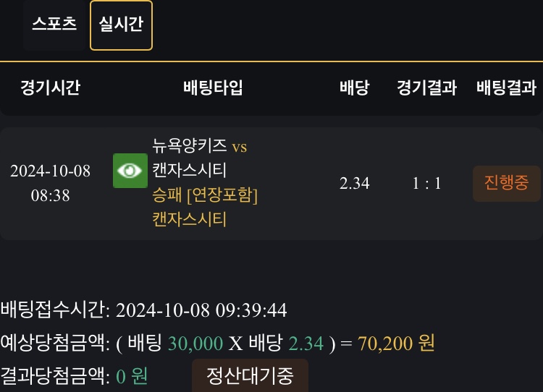Click the 2.34 odds in the bet row
This screenshot has height=392, width=543.
coord(354,183)
